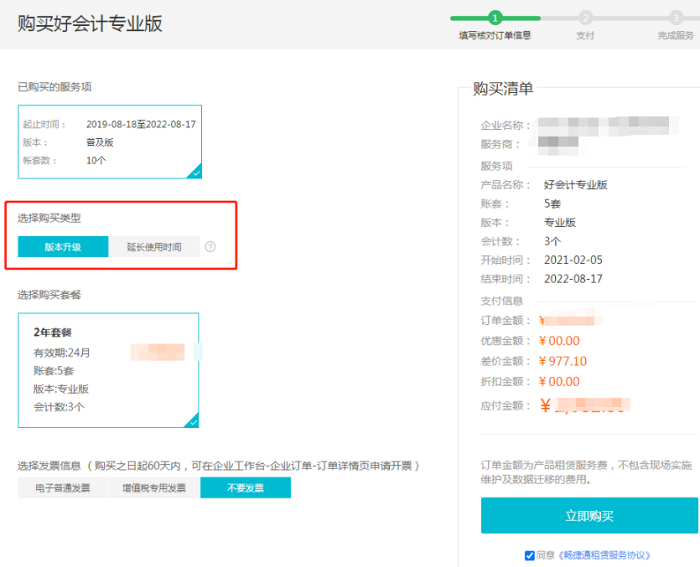Click 有效期:24月 in package card

click(62, 353)
